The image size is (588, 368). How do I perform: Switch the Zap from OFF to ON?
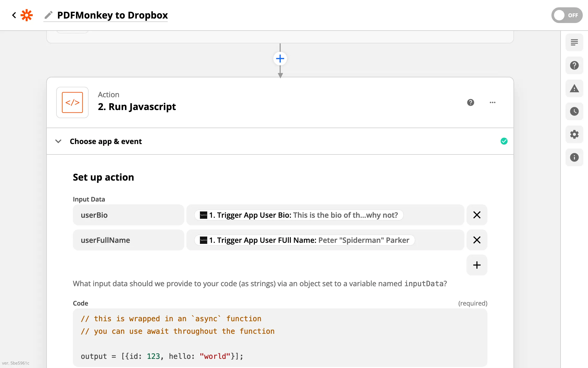[567, 15]
